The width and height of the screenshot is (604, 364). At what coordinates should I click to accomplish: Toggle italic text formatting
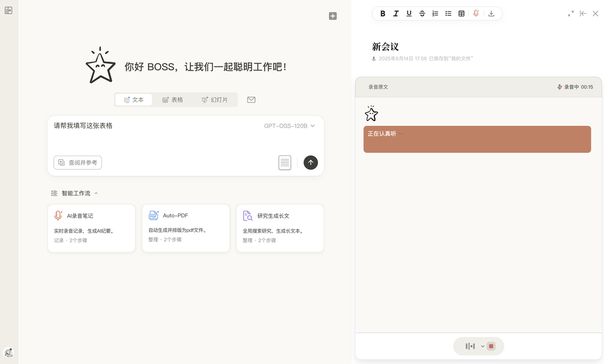[396, 14]
